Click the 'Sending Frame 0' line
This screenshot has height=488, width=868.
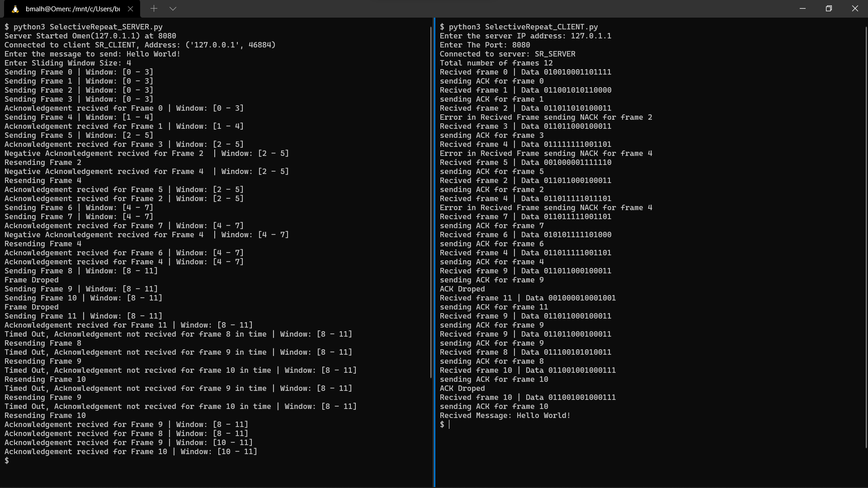pos(78,72)
